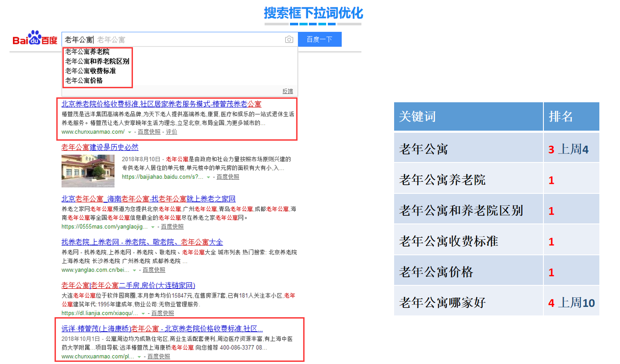The width and height of the screenshot is (620, 364).
Task: Click the building thumbnail image
Action: pos(88,171)
